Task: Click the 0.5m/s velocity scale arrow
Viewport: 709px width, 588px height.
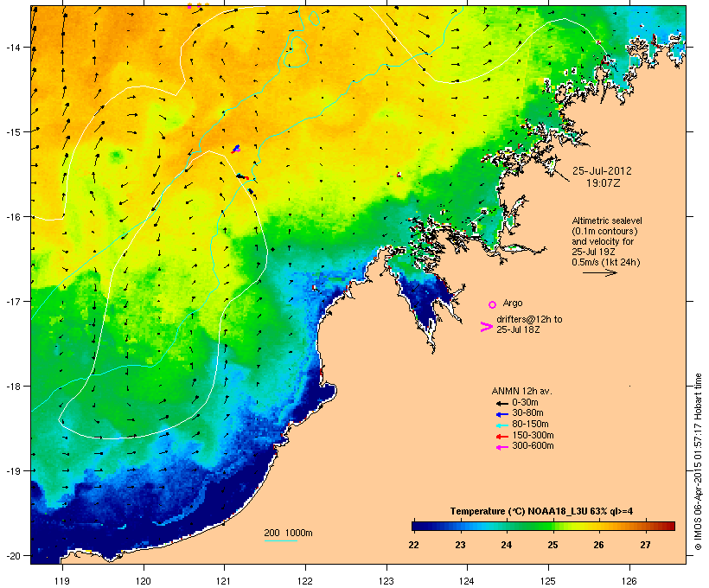Action: (599, 272)
